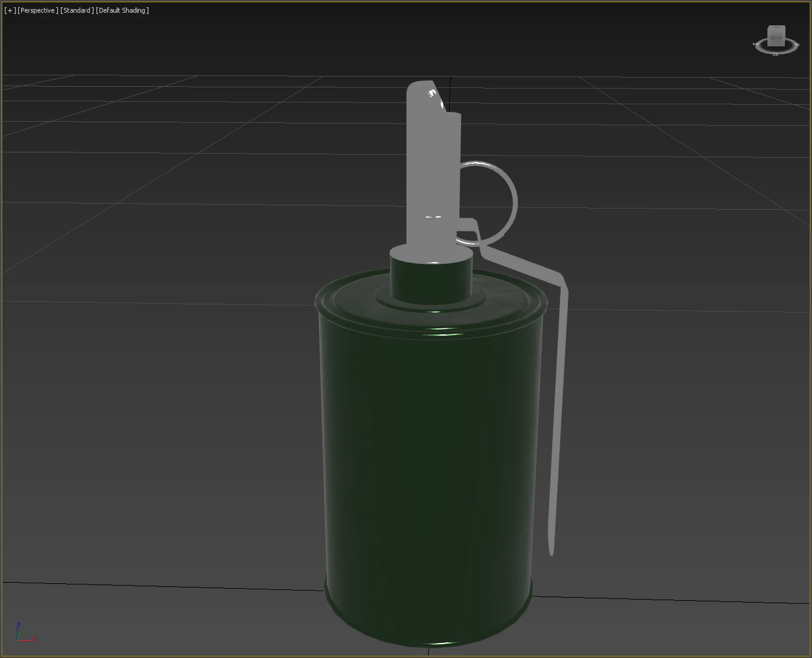Open the Perspective point-of-view viewport menu

(37, 10)
